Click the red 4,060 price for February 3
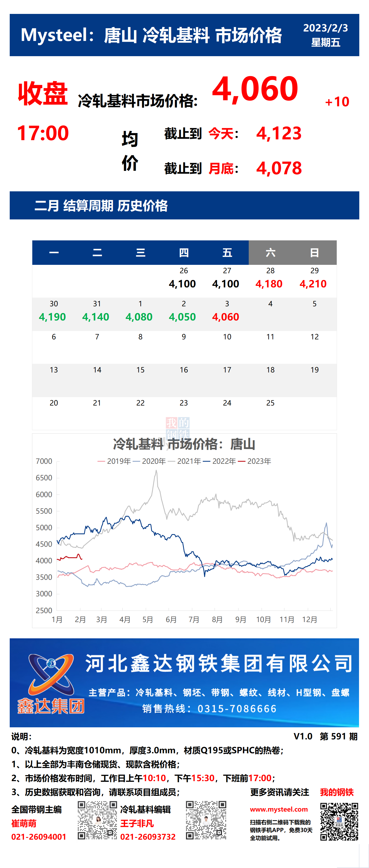Viewport: 369px width, 868px height. click(226, 317)
